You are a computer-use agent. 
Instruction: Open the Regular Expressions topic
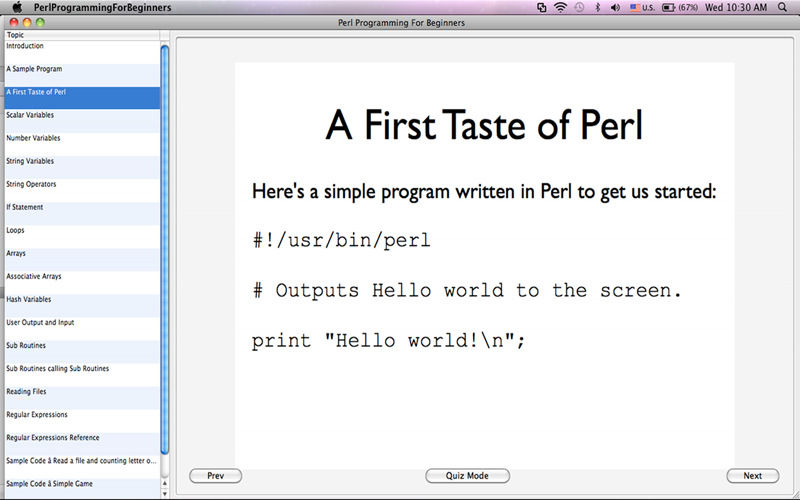click(x=82, y=420)
